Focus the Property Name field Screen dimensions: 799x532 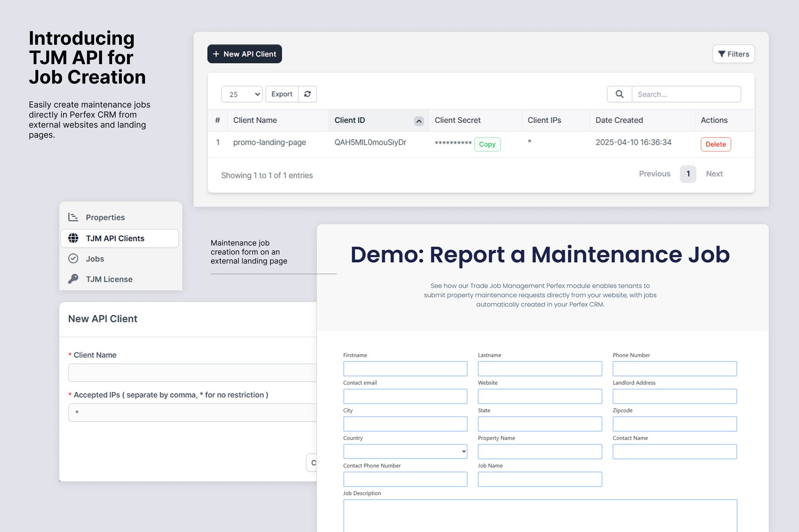(x=540, y=452)
